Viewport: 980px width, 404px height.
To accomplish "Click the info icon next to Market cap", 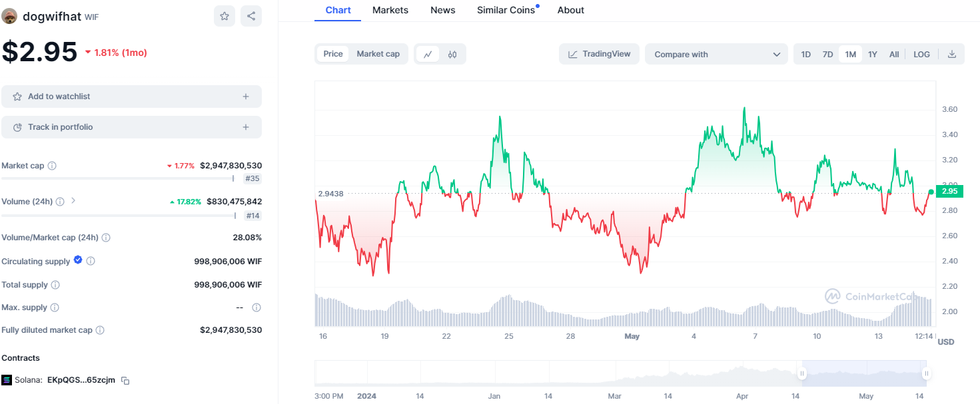I will (x=52, y=166).
